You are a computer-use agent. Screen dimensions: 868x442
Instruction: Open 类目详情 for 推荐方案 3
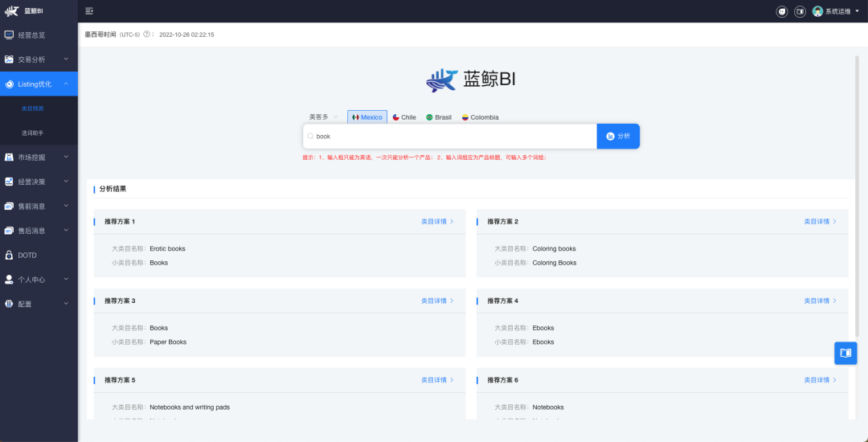pos(437,301)
